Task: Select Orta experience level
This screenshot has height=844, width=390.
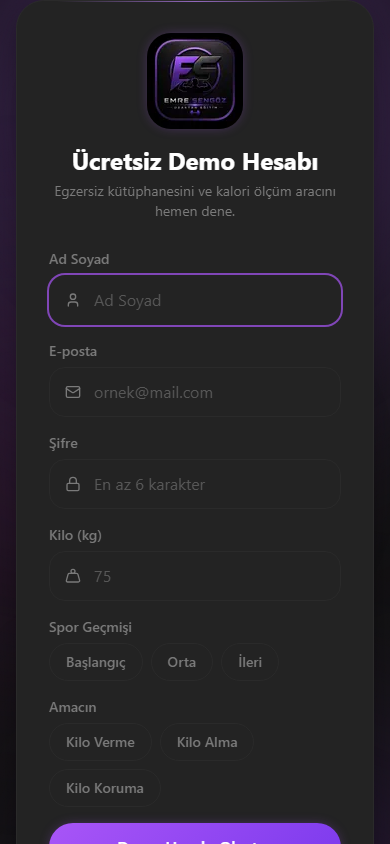Action: (182, 662)
